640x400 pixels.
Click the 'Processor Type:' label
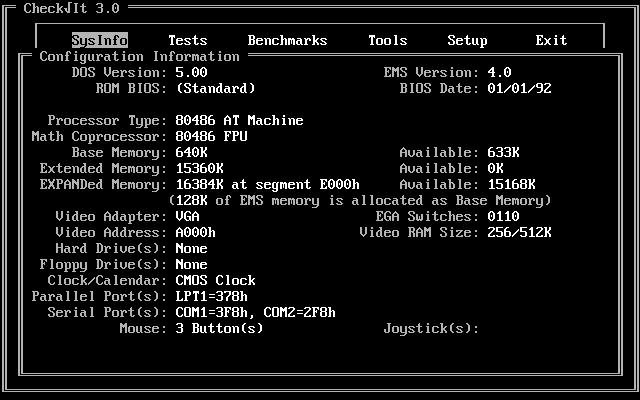[107, 120]
